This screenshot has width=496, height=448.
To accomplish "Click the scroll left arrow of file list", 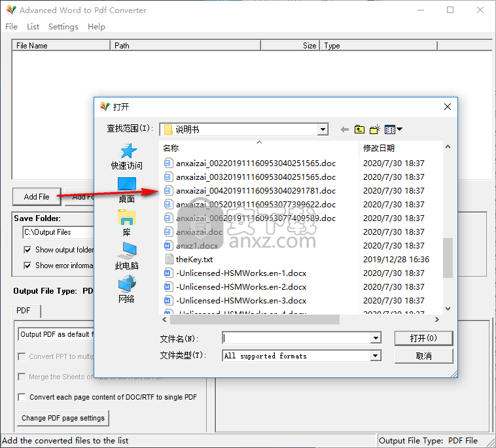I will tap(164, 320).
